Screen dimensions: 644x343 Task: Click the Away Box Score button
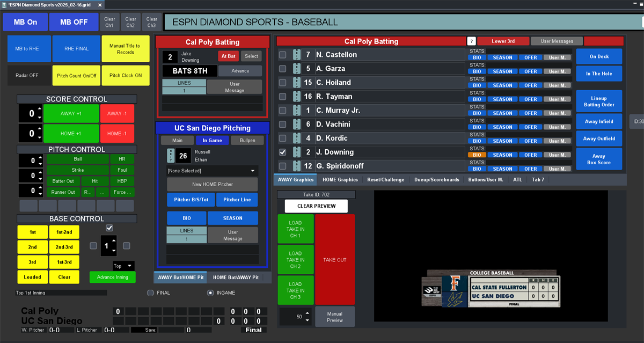(x=599, y=159)
